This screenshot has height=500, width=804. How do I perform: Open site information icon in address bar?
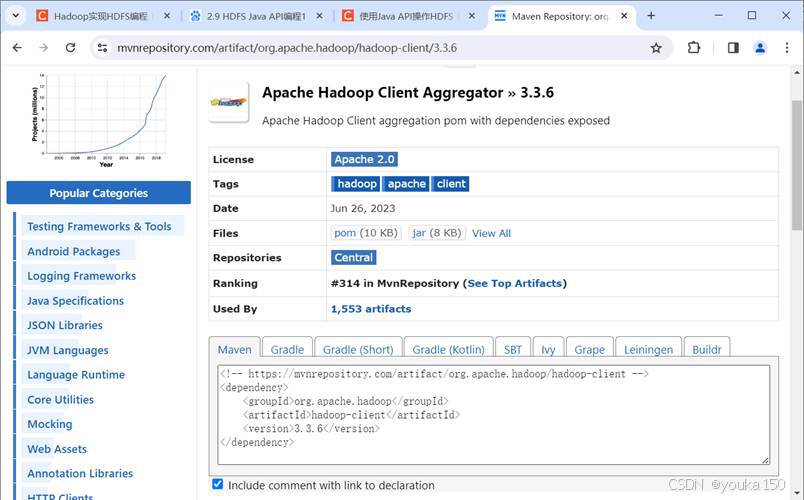click(x=103, y=48)
